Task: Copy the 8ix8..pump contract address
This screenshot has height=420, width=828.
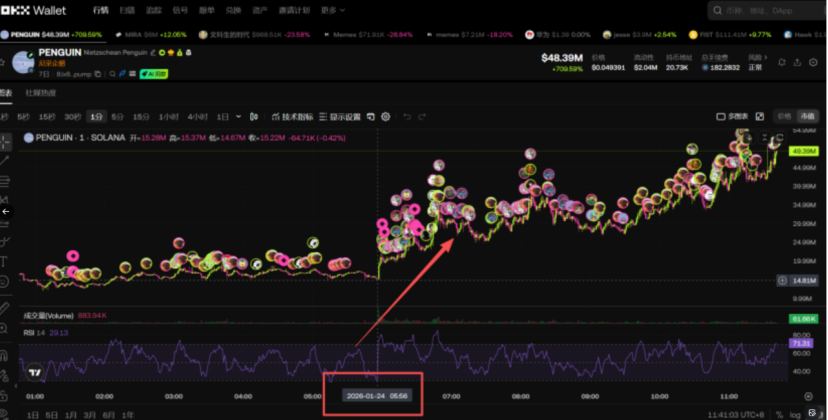Action: pos(98,74)
